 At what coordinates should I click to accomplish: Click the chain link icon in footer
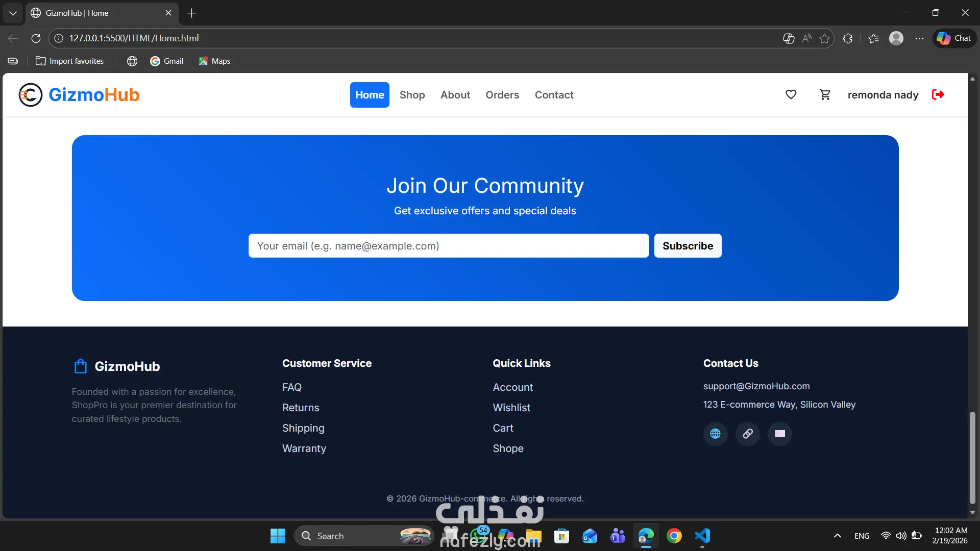coord(747,434)
